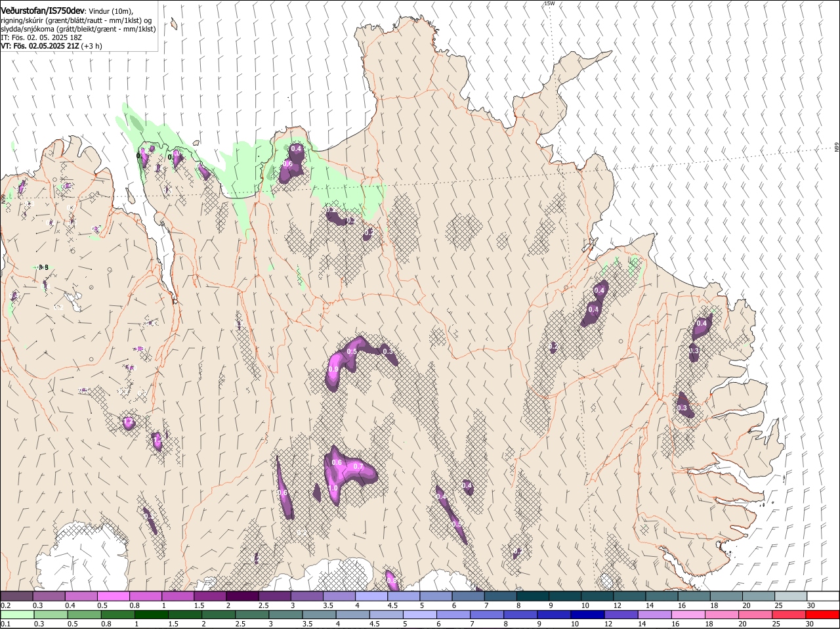840x629 pixels.
Task: Select the pink snow-scale swatch labeled 0.5
Action: coord(114,596)
